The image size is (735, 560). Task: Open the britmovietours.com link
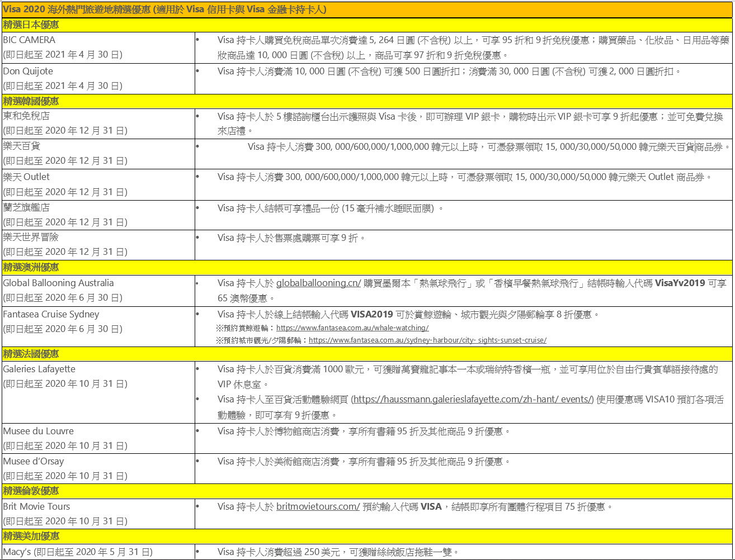point(318,506)
